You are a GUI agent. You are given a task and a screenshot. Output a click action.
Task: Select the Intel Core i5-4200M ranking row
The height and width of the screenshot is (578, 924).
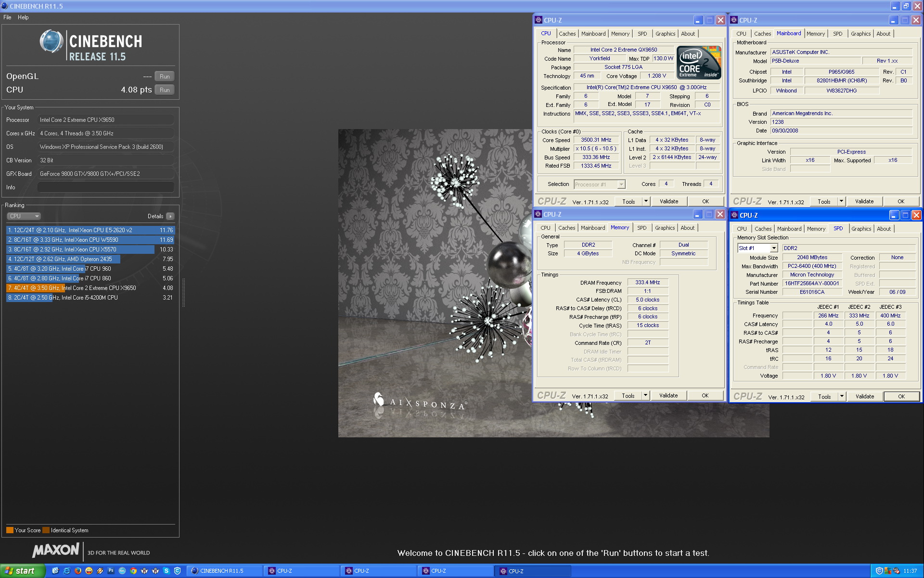click(x=90, y=298)
